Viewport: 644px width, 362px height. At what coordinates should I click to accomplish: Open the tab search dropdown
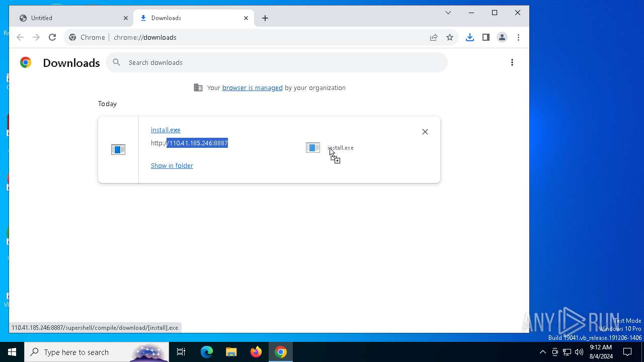pyautogui.click(x=448, y=13)
